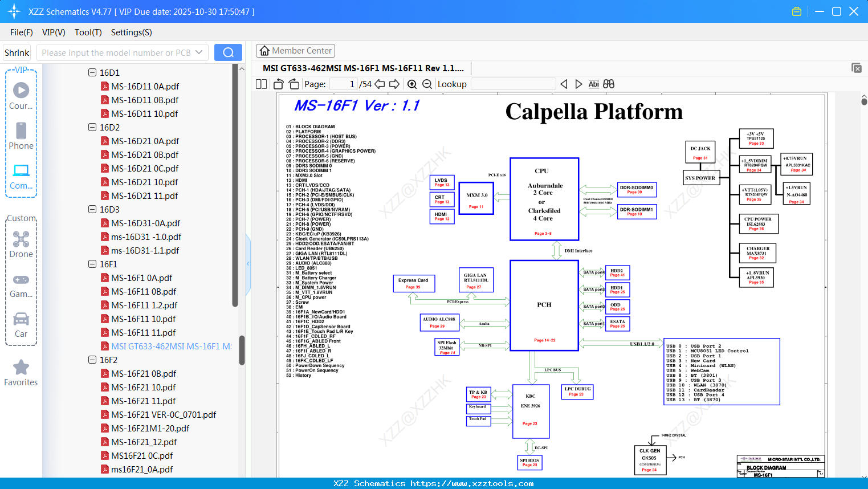
Task: Open the Courses category in sidebar
Action: point(21,96)
